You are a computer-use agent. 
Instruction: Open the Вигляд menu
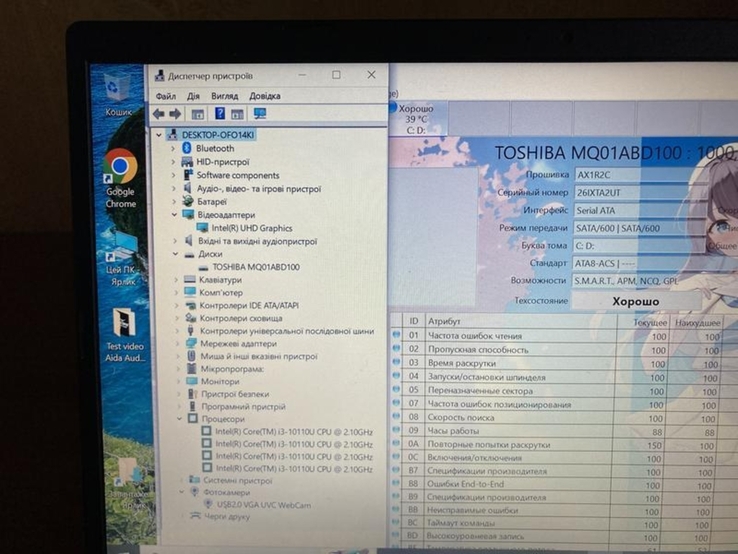[225, 96]
